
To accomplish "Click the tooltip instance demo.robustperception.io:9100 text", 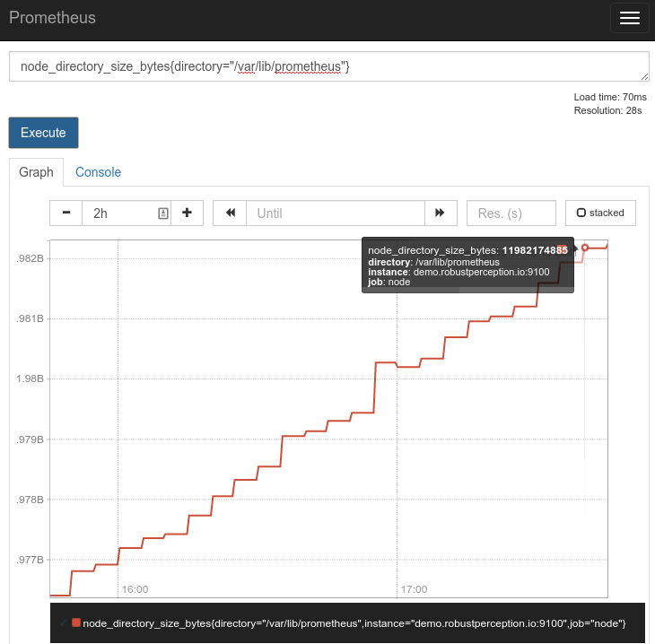I will click(x=458, y=272).
